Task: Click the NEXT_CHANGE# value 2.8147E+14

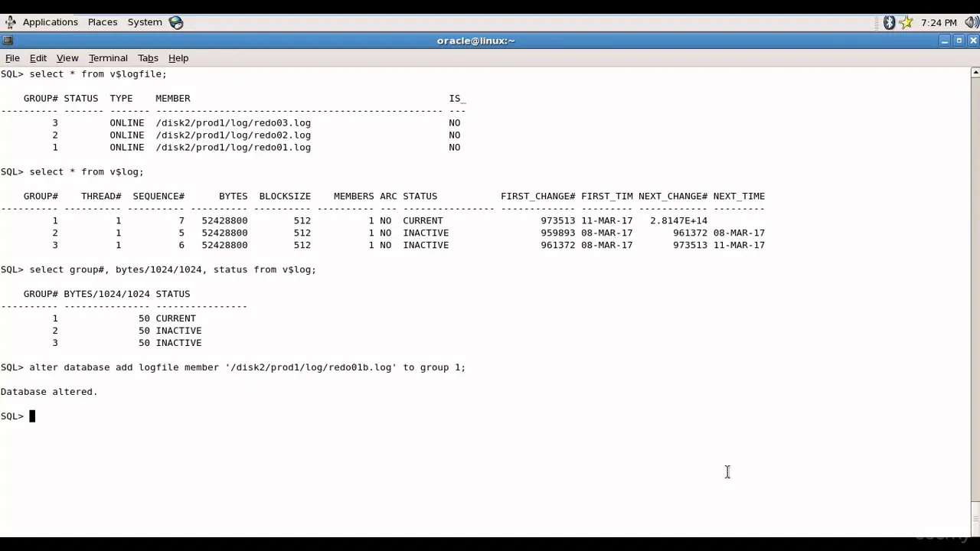Action: (x=678, y=220)
